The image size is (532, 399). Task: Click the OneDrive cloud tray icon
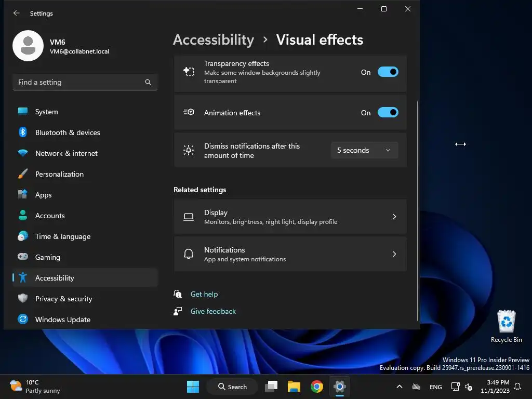click(416, 387)
